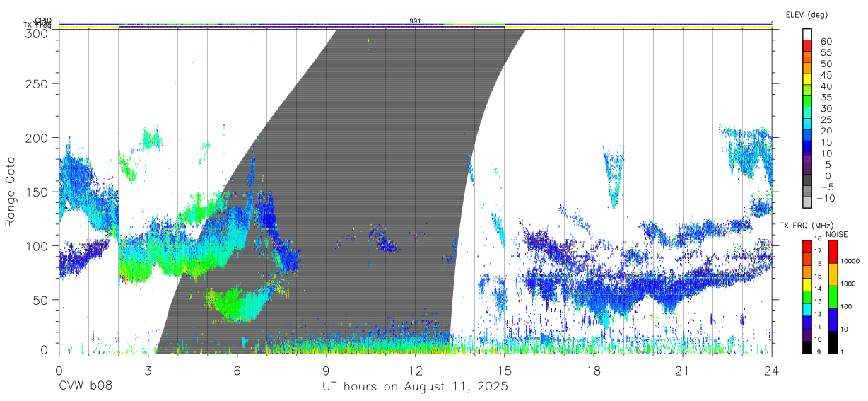The image size is (868, 401).
Task: Click the 'ELEV (deg)' color bar title
Action: pos(807,14)
